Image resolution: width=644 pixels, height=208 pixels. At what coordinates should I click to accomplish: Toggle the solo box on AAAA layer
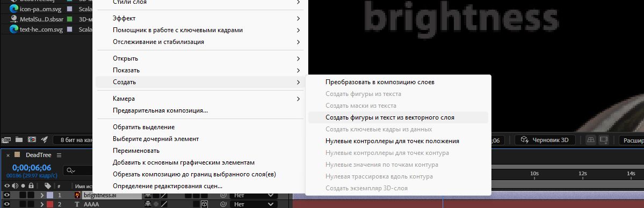[x=23, y=204]
